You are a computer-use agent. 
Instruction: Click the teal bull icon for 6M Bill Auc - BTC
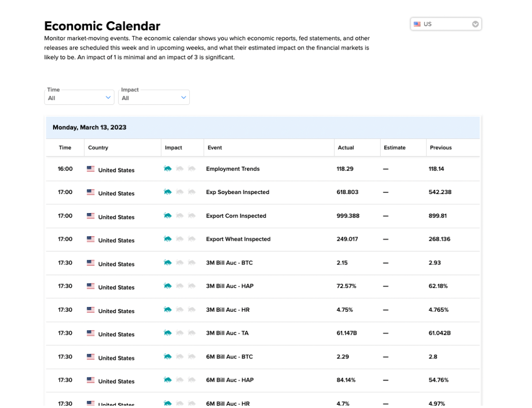coord(168,357)
